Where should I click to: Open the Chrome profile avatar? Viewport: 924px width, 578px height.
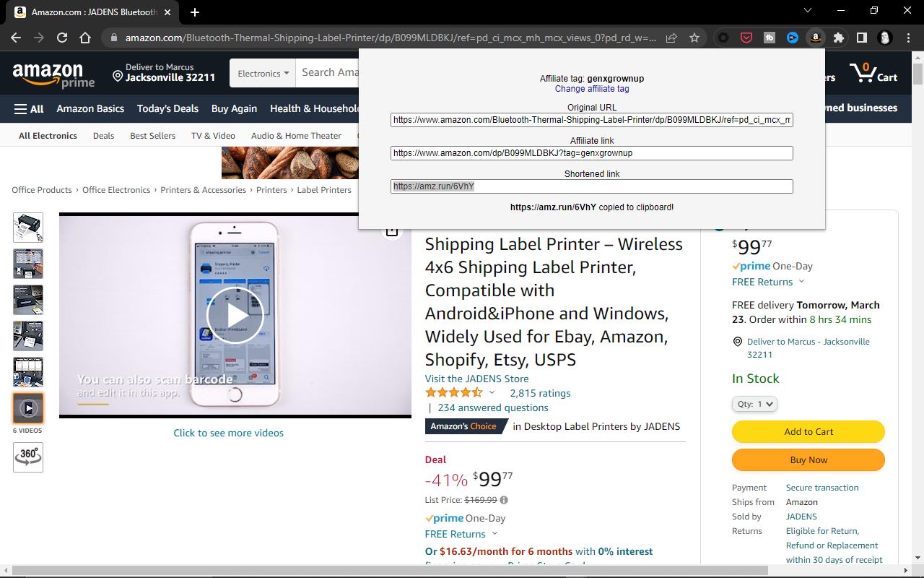click(x=885, y=38)
